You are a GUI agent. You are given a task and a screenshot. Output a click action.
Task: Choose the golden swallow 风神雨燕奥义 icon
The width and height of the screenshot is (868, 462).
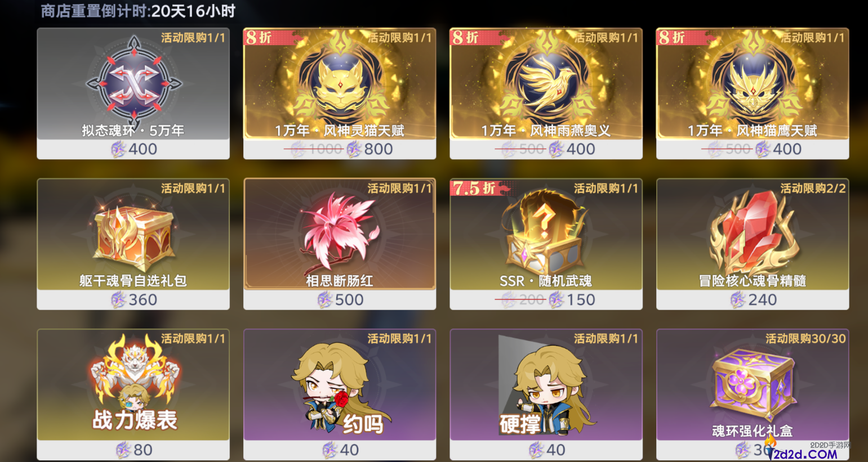[546, 82]
